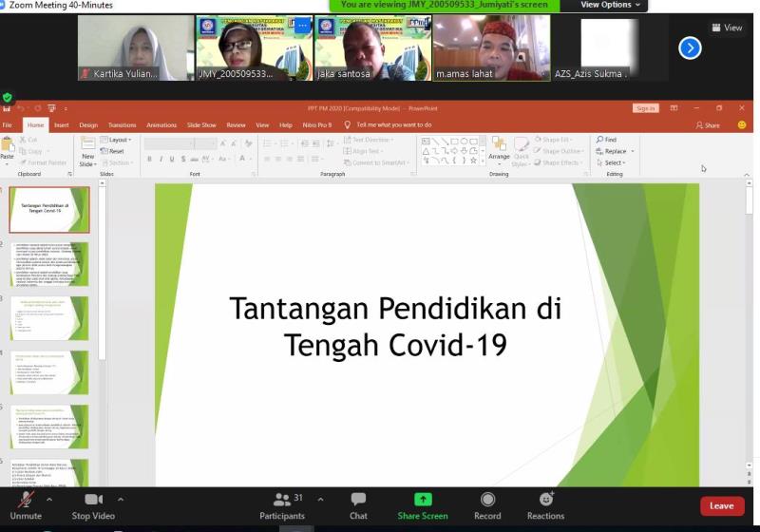Open video options arrow beside Stop Video
Screen dimensions: 760x532
121,499
